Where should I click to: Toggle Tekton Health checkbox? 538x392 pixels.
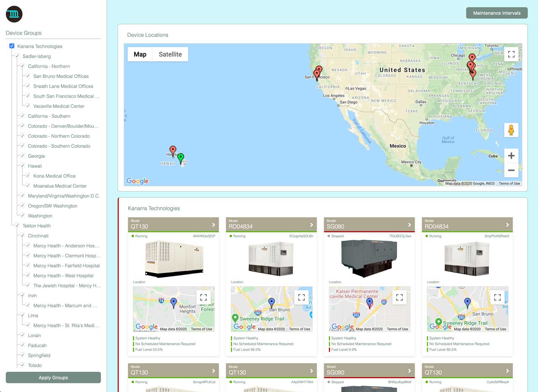point(17,226)
